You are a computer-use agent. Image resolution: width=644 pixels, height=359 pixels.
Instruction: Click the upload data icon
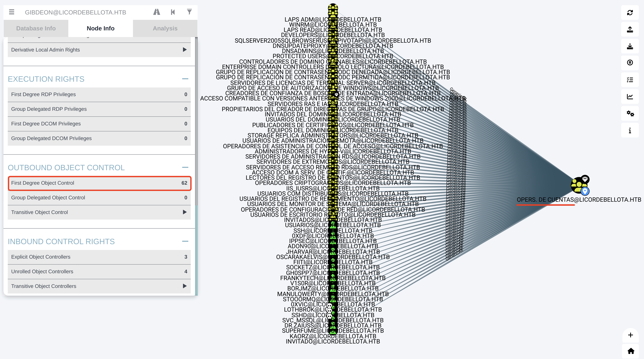point(630,63)
